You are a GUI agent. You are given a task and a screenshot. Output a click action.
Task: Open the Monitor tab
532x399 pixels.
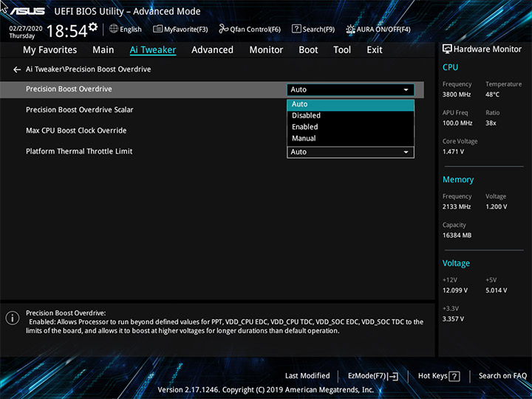tap(266, 50)
